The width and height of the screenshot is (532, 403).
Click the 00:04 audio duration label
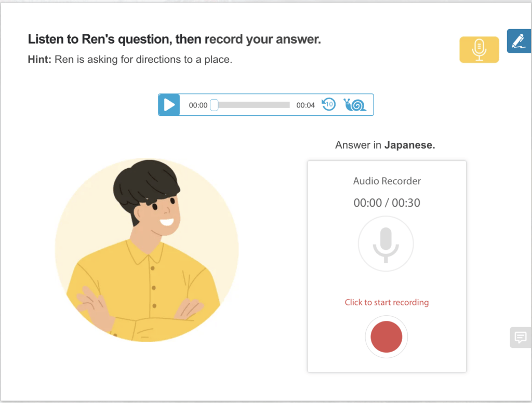[305, 105]
